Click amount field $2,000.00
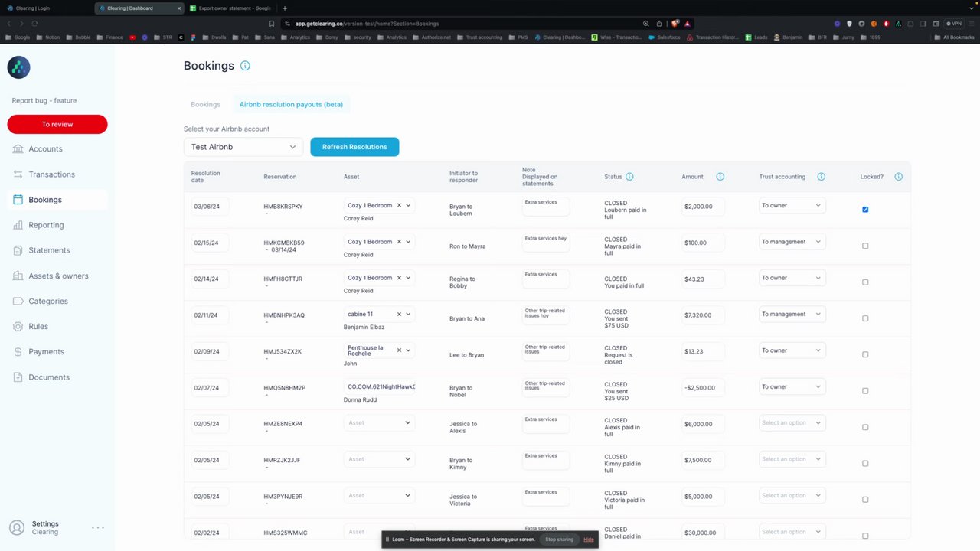 click(703, 206)
